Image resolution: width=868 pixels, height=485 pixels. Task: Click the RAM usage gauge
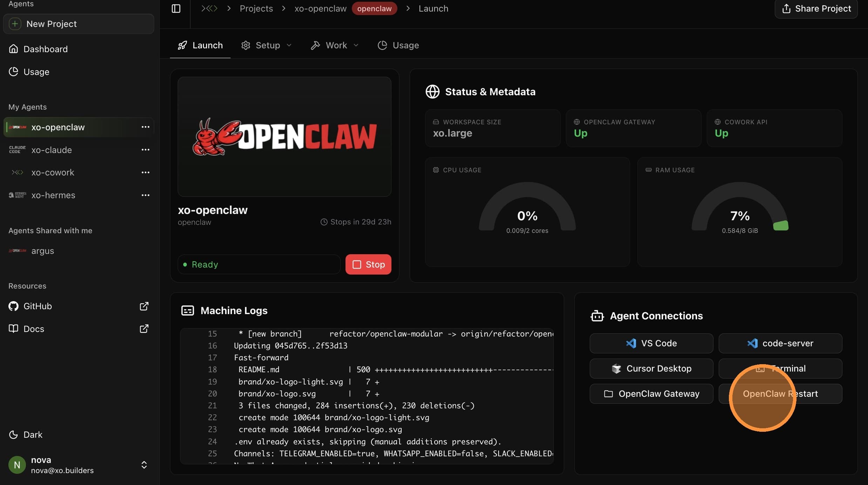click(740, 207)
